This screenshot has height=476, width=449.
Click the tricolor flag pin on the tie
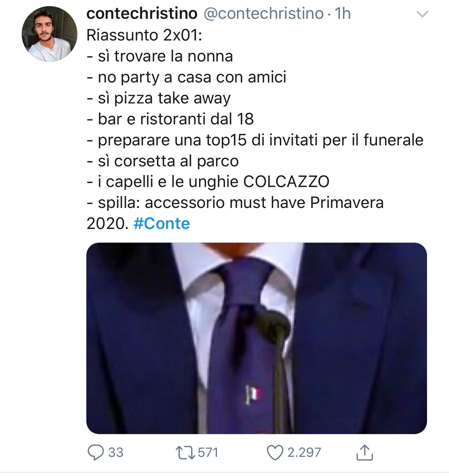(x=253, y=395)
